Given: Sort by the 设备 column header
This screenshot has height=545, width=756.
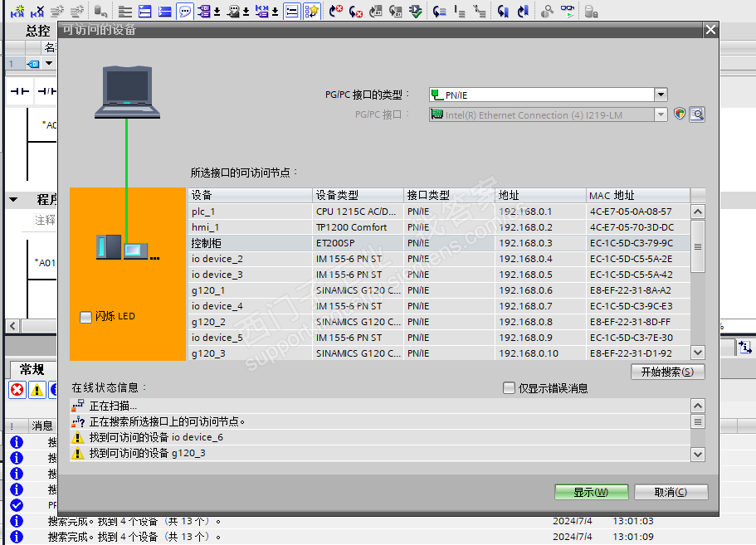Looking at the screenshot, I should click(251, 195).
